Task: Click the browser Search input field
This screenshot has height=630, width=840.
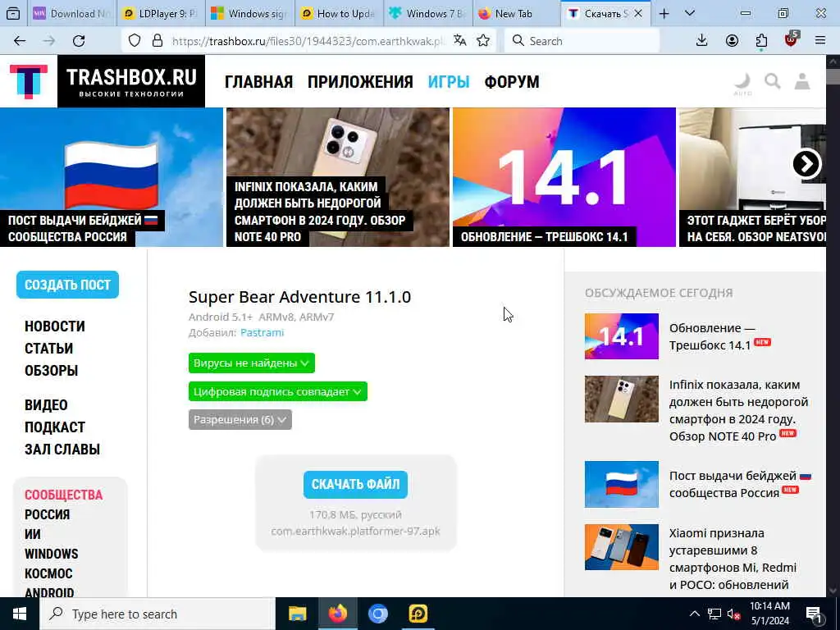Action: point(582,41)
